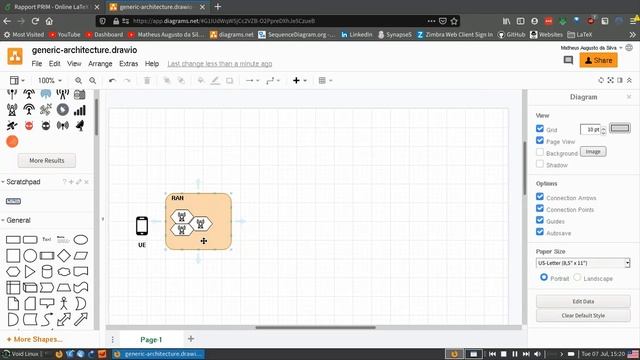Viewport: 640px width, 360px height.
Task: Pick the signal bars icon in search results
Action: click(x=80, y=110)
